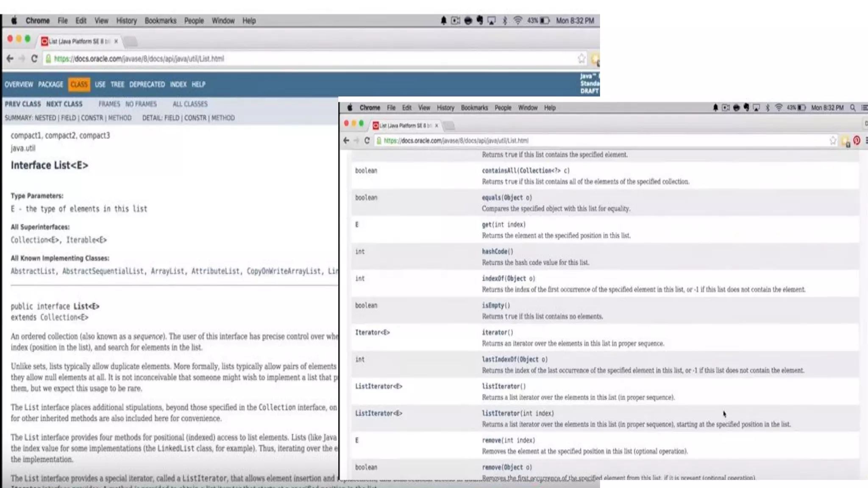Image resolution: width=868 pixels, height=488 pixels.
Task: Open a new tab in front Chrome window
Action: (449, 126)
